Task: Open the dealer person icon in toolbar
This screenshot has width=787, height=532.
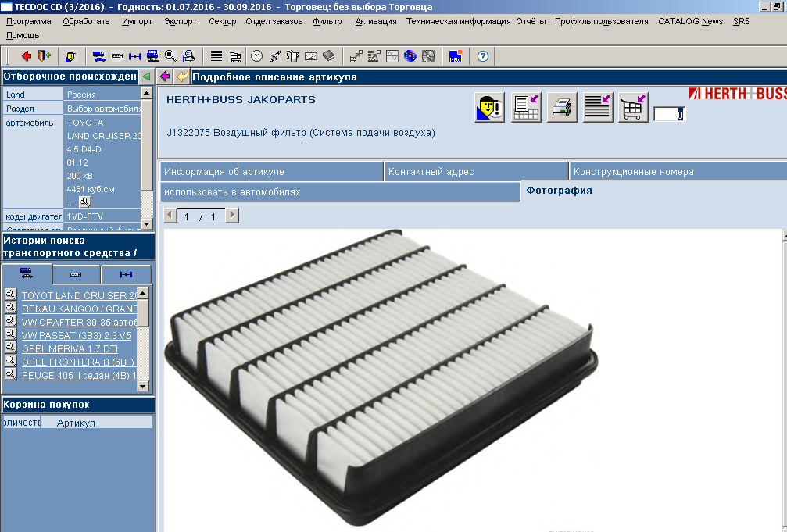Action: (x=71, y=56)
